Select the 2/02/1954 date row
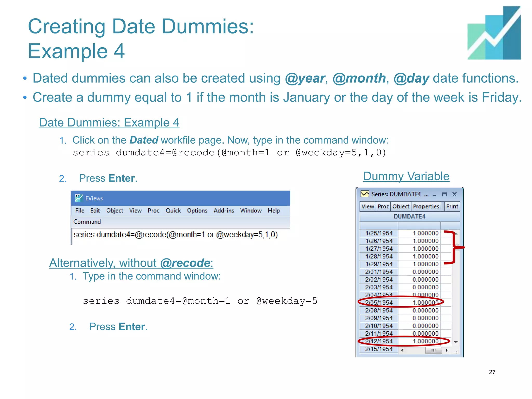Viewport: 532px width, 399px height. point(379,280)
